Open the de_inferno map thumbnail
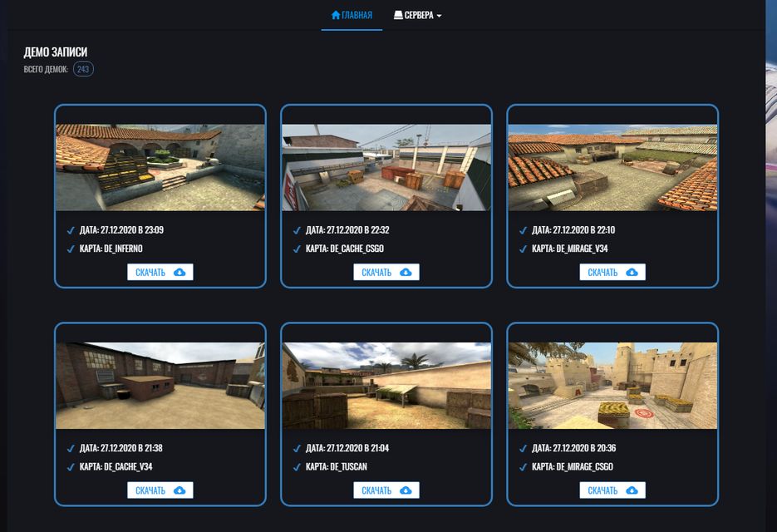The image size is (777, 532). coord(160,168)
